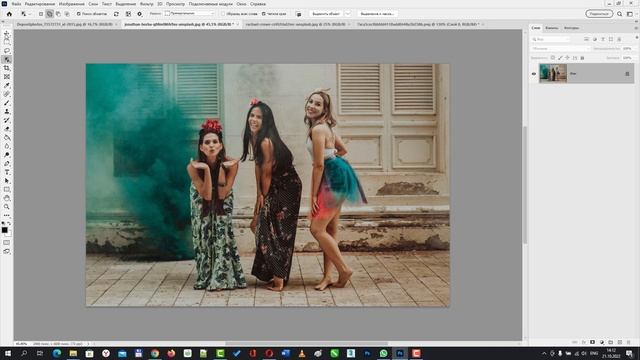The image size is (640, 360).
Task: Select the Rectangular Marquee tool
Action: pyautogui.click(x=7, y=42)
